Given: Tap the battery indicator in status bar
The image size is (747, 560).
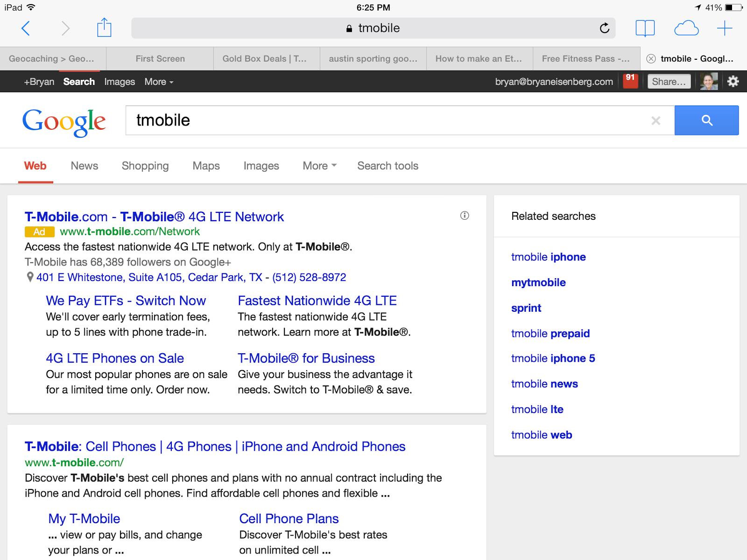Looking at the screenshot, I should [x=733, y=7].
